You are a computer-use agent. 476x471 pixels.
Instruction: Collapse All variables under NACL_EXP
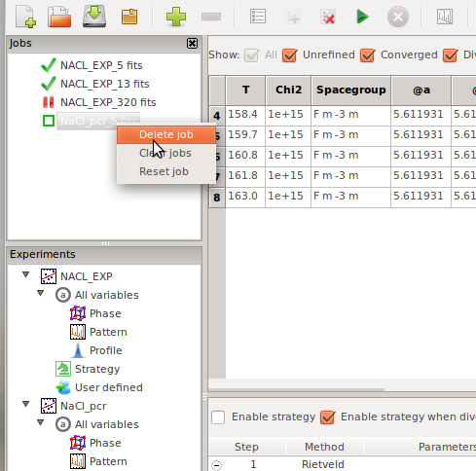pos(41,294)
